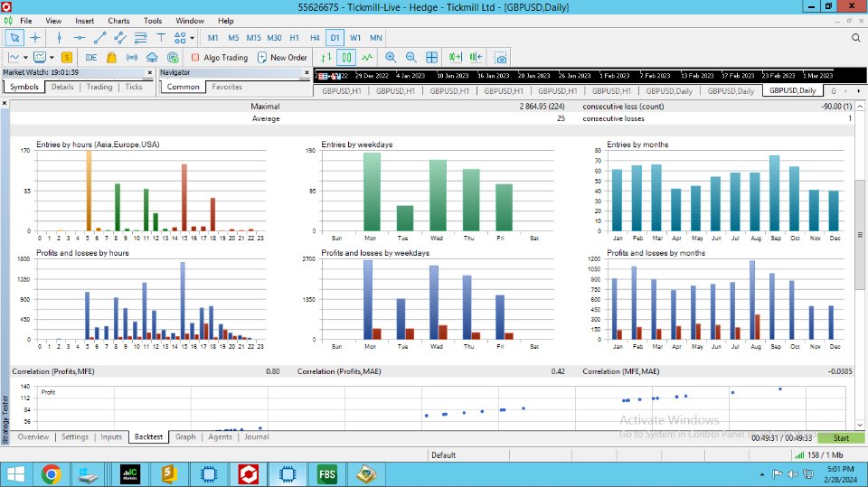Viewport: 868px width, 487px height.
Task: Close the Strategy Tester panel
Action: [5, 103]
